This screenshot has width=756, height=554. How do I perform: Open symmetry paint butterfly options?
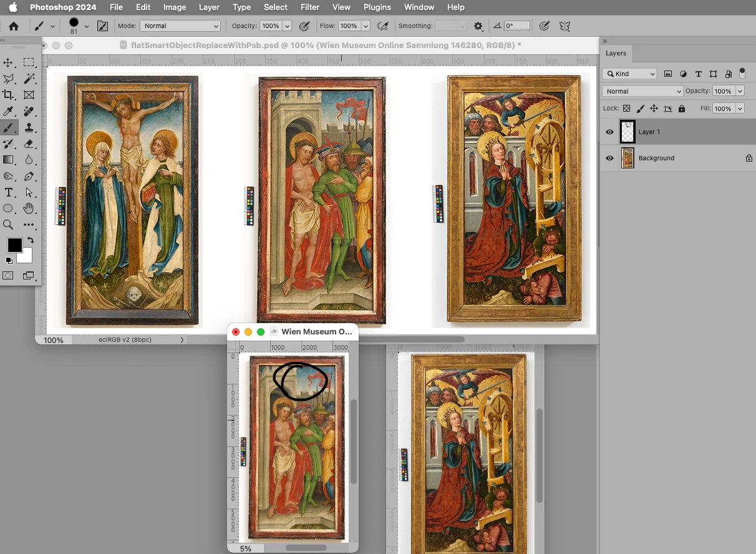point(565,26)
